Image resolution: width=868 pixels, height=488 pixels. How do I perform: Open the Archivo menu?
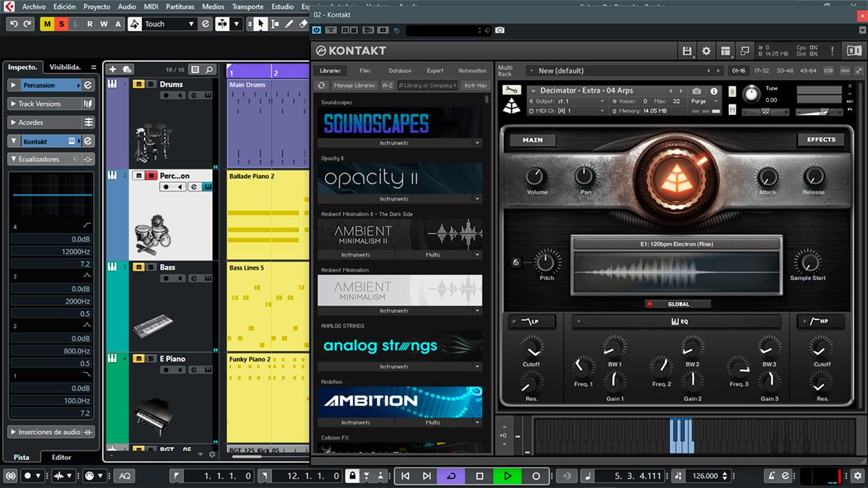coord(34,7)
